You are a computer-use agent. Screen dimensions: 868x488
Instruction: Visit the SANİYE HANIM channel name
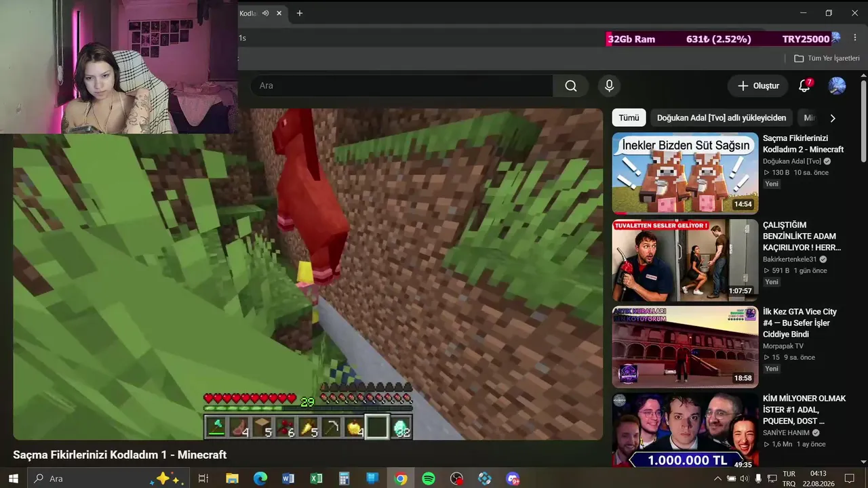(786, 433)
